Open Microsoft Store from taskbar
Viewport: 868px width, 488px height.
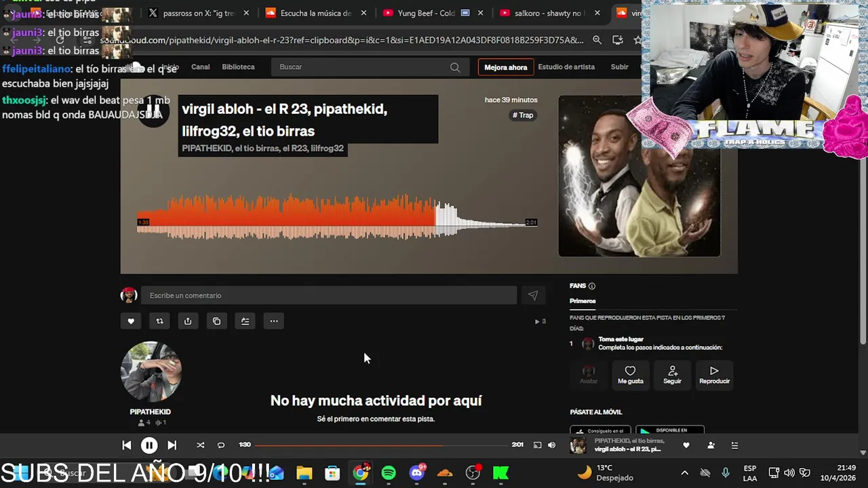point(332,473)
